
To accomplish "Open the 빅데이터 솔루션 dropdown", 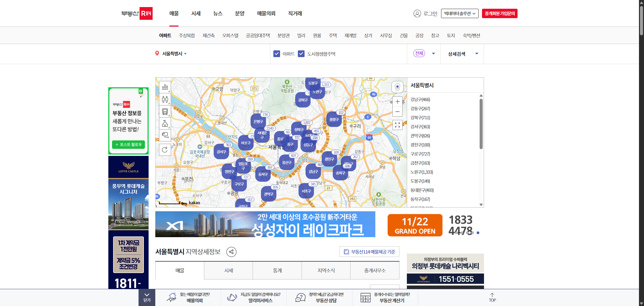I will pos(460,13).
